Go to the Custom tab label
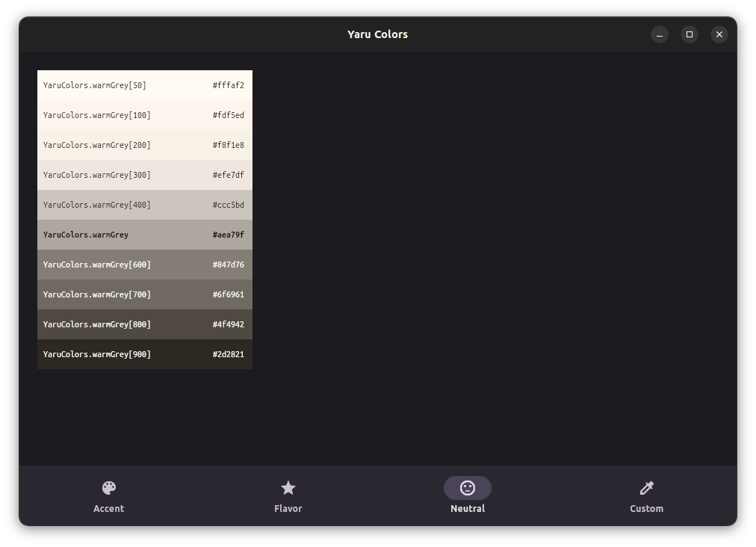The width and height of the screenshot is (756, 547). (646, 508)
